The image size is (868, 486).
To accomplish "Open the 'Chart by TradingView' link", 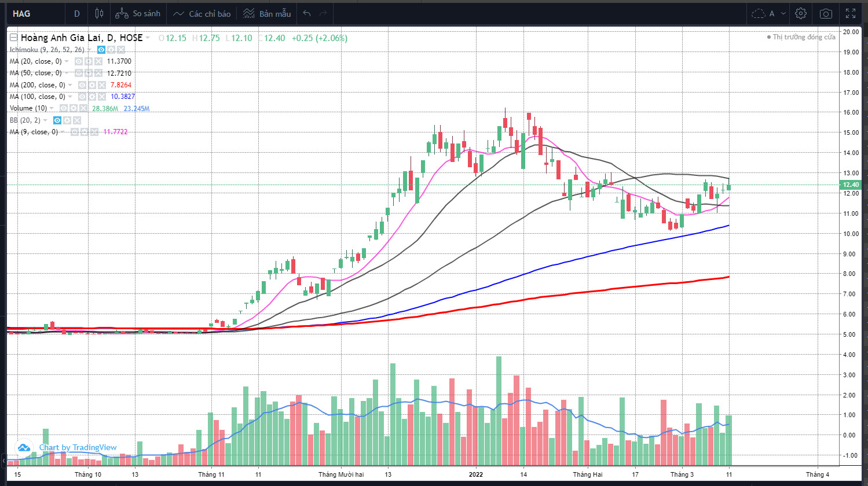I will (78, 447).
